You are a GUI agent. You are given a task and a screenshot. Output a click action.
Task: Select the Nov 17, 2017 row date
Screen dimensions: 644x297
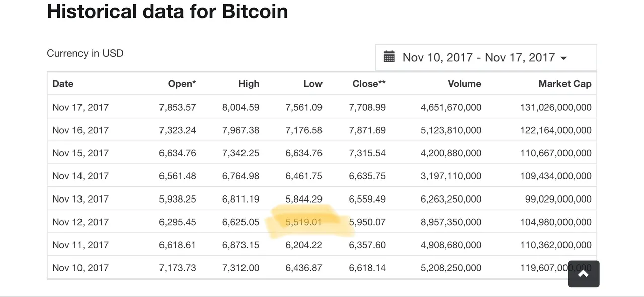[80, 107]
